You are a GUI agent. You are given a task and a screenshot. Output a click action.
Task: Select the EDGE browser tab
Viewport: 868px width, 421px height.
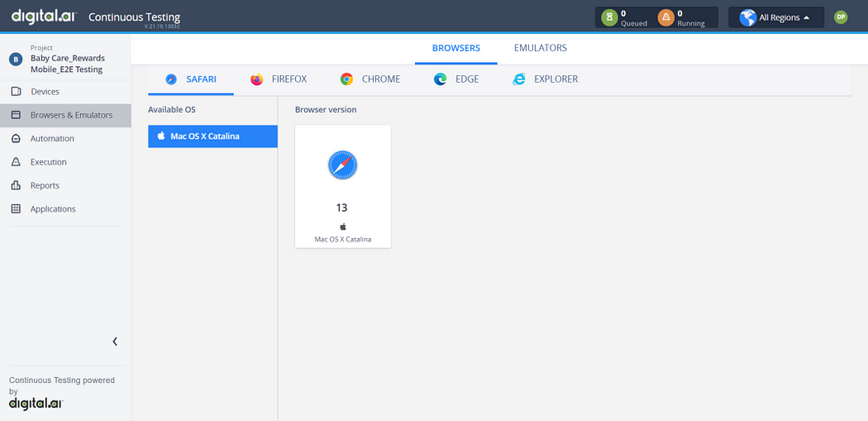click(x=456, y=79)
